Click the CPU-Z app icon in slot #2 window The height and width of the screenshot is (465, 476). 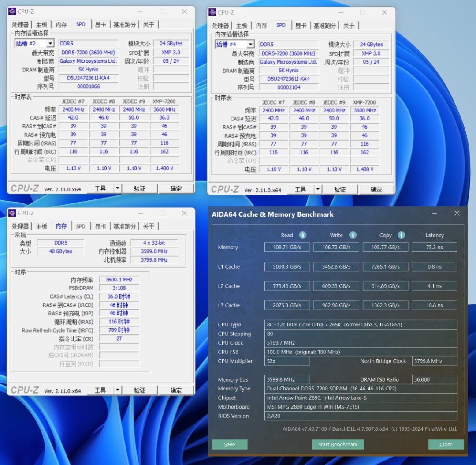[x=12, y=11]
